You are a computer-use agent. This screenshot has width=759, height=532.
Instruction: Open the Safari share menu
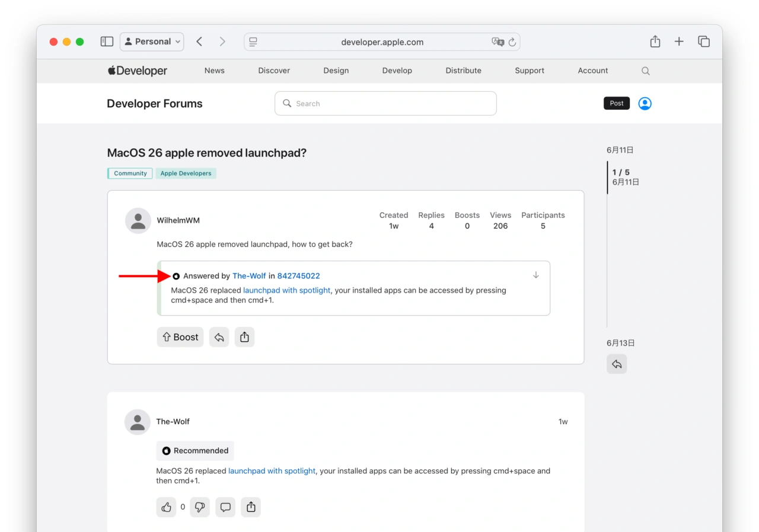pos(655,41)
